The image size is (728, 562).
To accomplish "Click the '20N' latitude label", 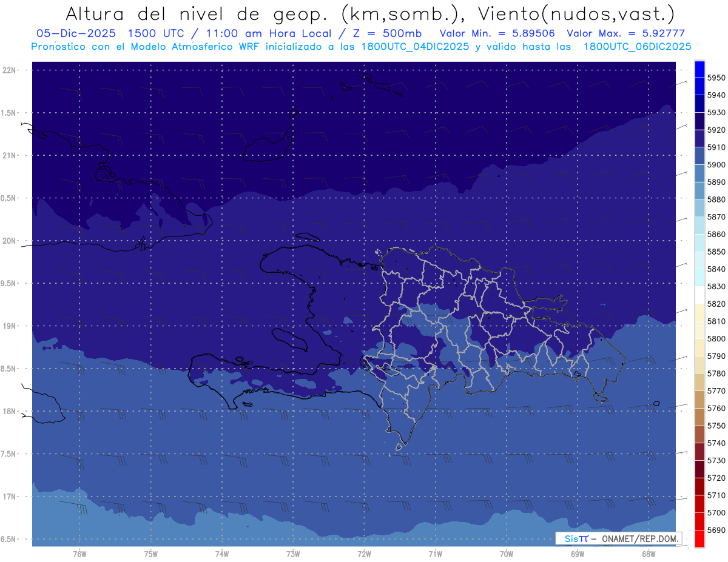I will [10, 241].
